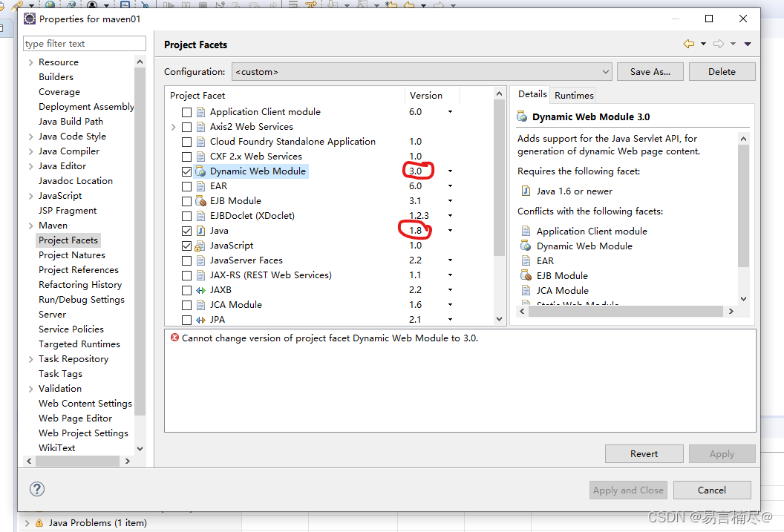Open the Configuration combo box
The height and width of the screenshot is (532, 784).
pyautogui.click(x=422, y=71)
